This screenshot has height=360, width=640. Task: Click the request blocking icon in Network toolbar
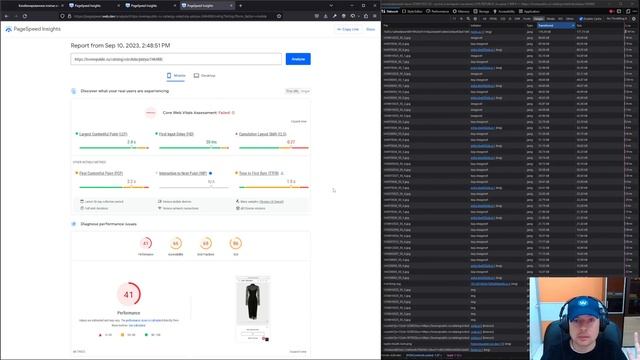coord(475,19)
